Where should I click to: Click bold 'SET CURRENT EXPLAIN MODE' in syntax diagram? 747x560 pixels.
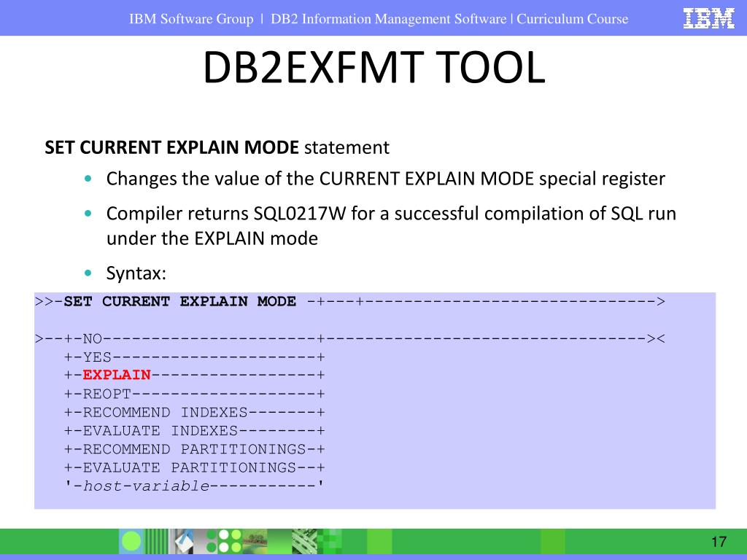[179, 301]
